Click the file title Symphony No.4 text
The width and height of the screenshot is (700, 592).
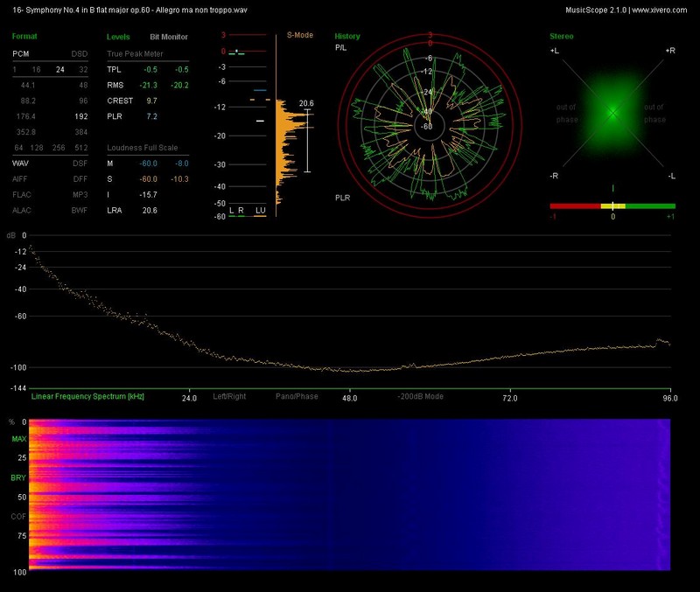click(x=129, y=10)
